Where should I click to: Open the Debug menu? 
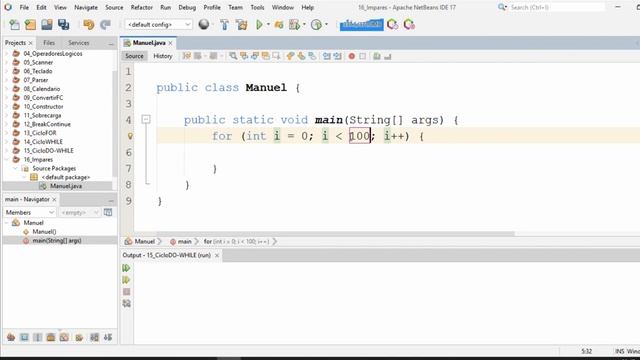(187, 7)
